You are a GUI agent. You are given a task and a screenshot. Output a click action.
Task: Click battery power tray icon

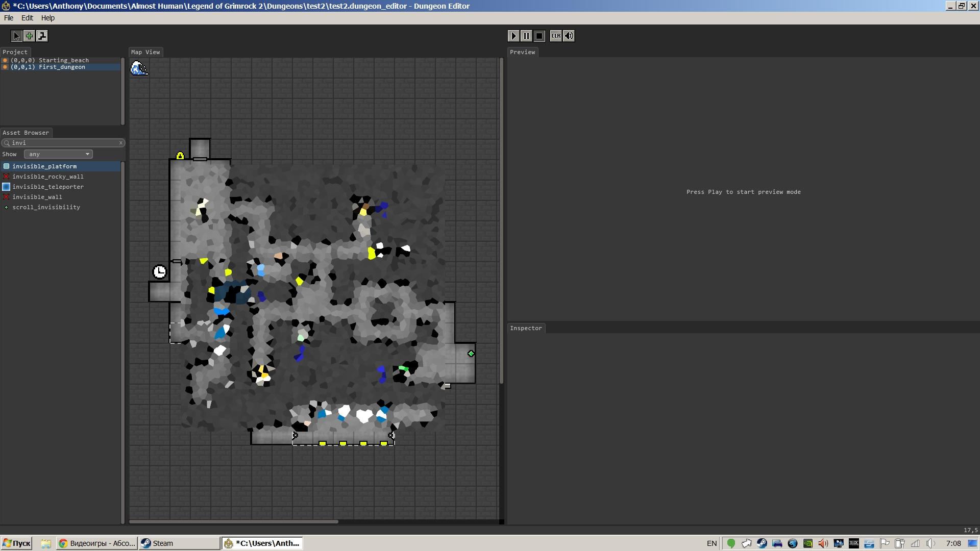[900, 543]
